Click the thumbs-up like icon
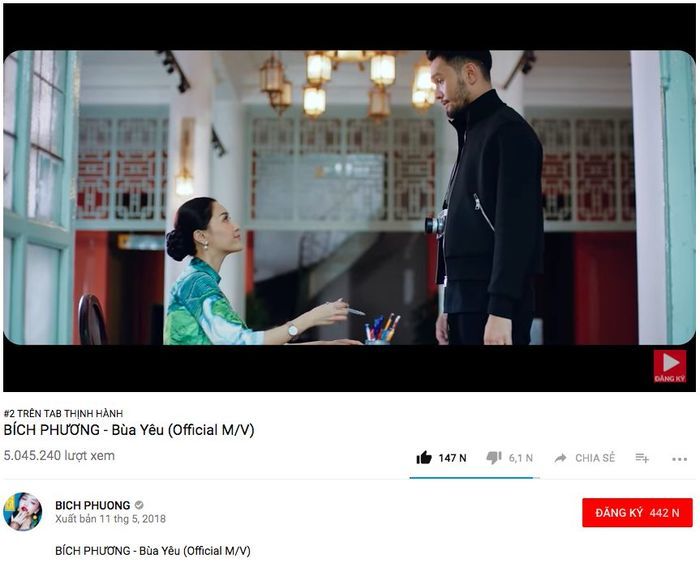700x567 pixels. tap(424, 458)
